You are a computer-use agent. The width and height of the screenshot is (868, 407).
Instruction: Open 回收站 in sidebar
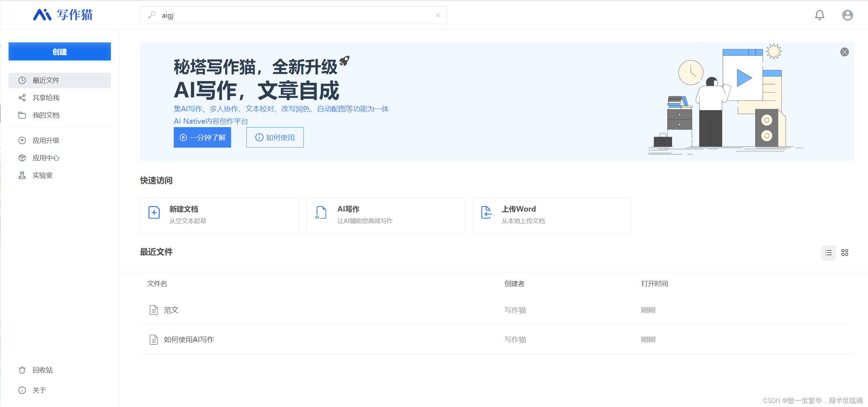coord(60,370)
